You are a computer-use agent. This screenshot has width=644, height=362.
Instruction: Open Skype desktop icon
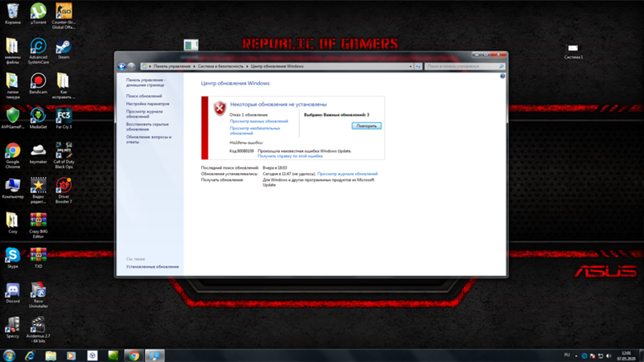click(13, 257)
